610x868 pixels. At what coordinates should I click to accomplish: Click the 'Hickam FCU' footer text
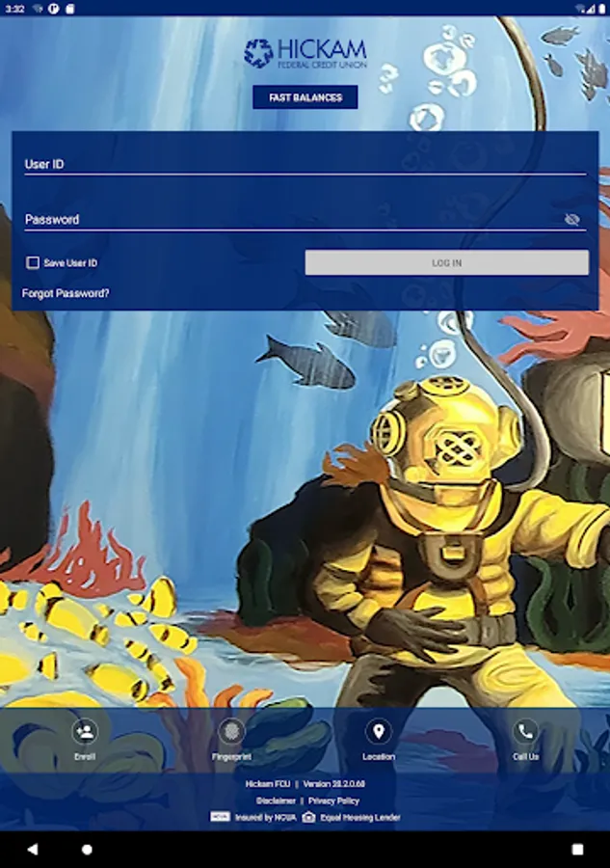(x=268, y=784)
